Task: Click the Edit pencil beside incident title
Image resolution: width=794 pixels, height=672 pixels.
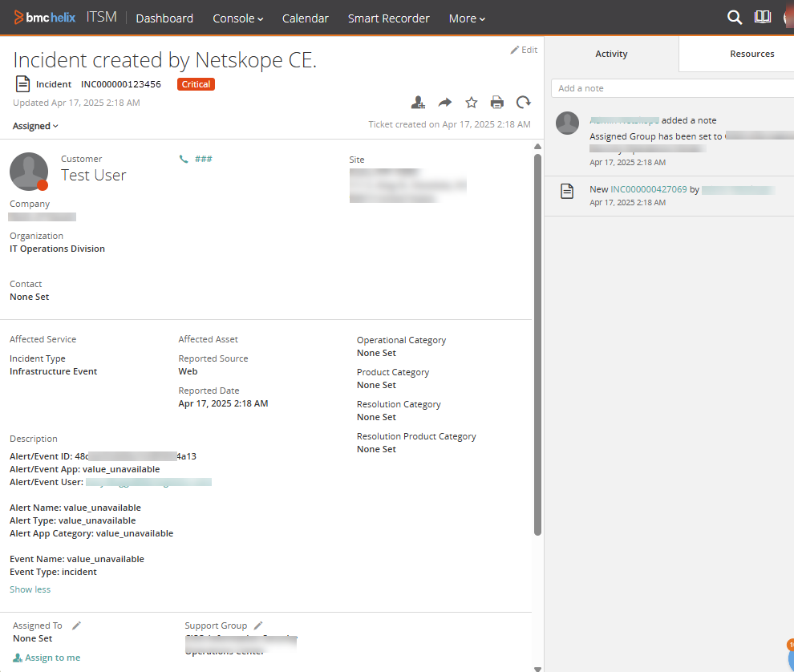Action: 524,50
